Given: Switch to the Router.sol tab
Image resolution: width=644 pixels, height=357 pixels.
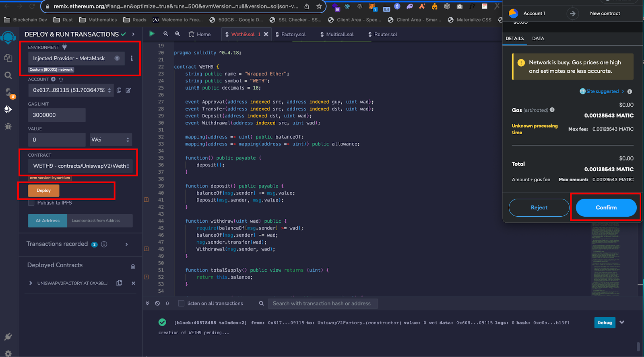Looking at the screenshot, I should [x=383, y=34].
